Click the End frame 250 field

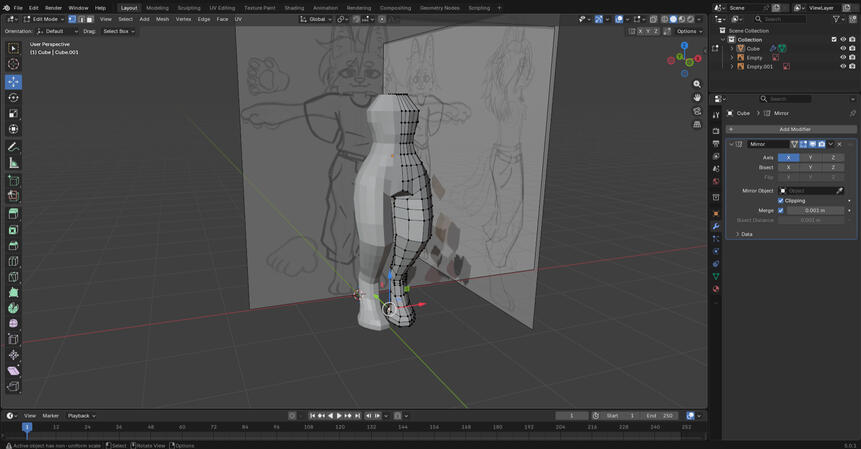(659, 416)
